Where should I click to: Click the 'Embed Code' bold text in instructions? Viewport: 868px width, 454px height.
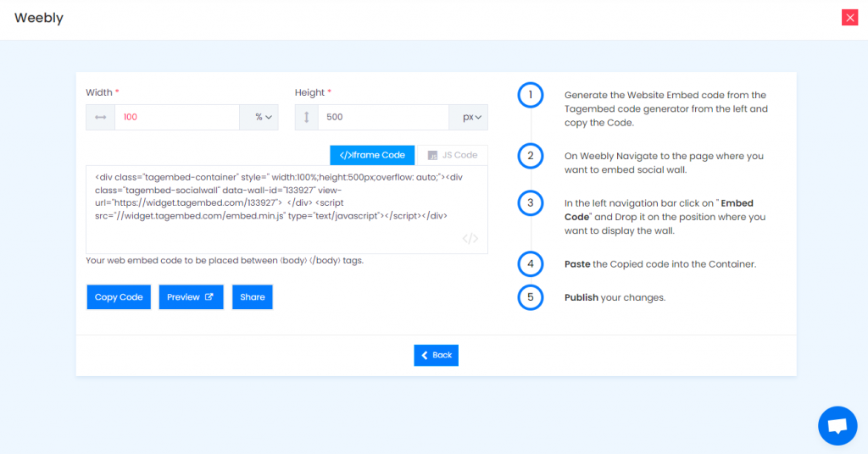click(x=659, y=210)
